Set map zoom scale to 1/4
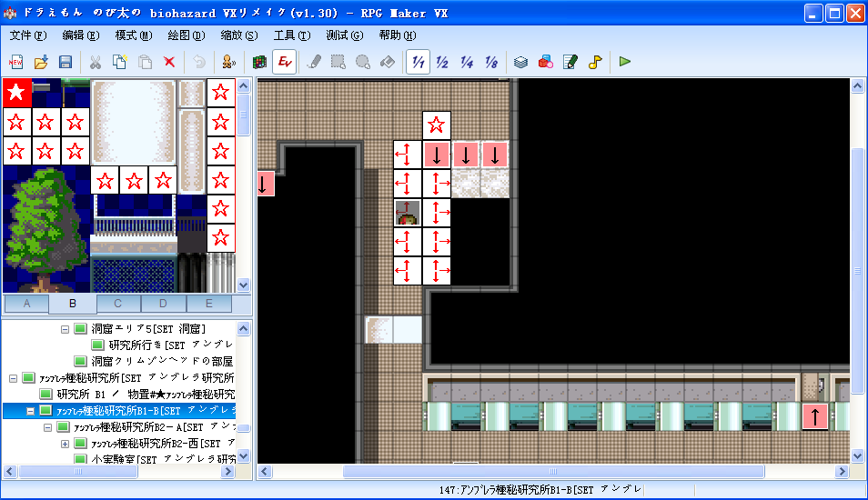Image resolution: width=868 pixels, height=500 pixels. click(x=467, y=62)
